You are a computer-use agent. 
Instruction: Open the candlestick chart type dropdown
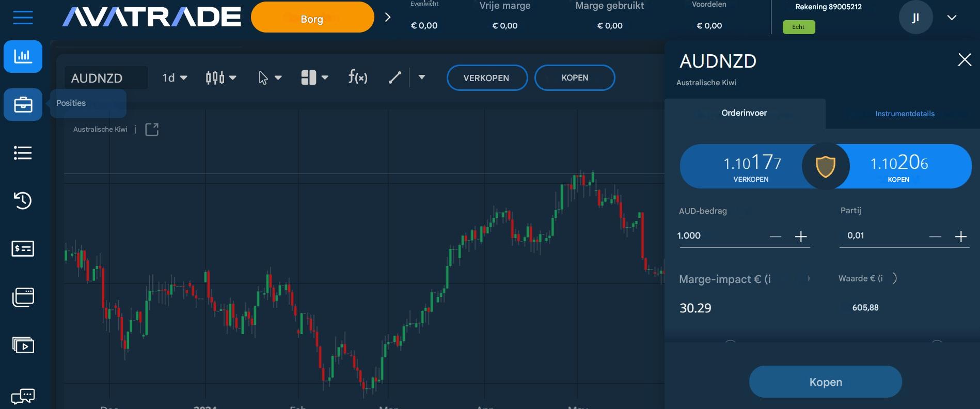coord(220,77)
